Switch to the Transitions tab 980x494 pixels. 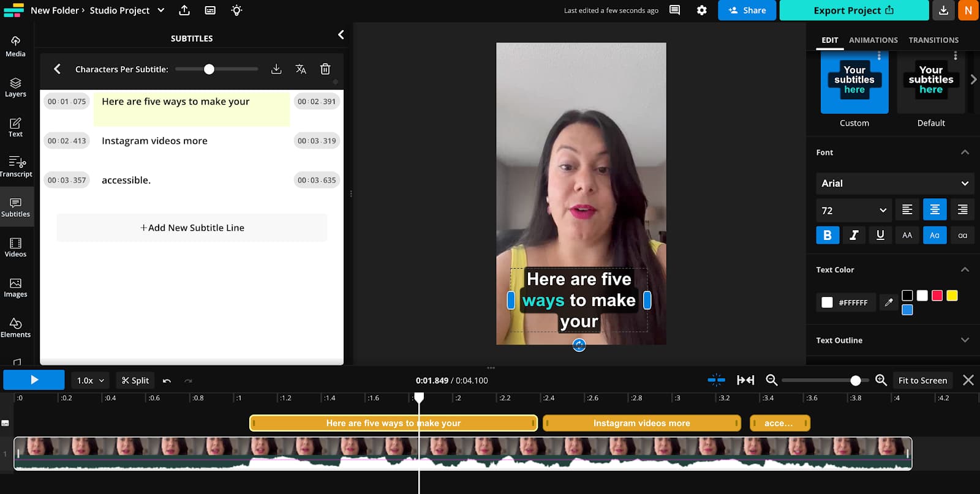[x=933, y=40]
